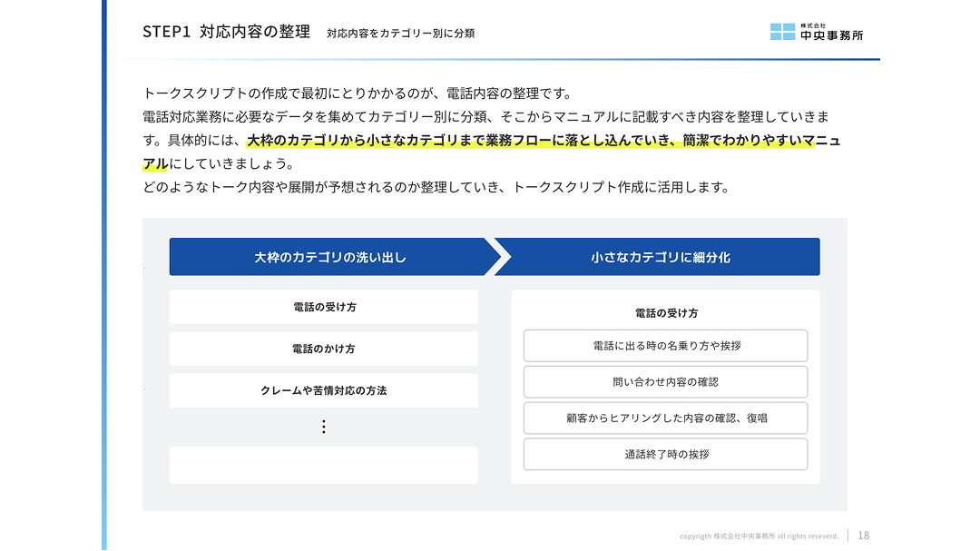The height and width of the screenshot is (551, 980).
Task: Select the left-column 電話の受け方 box
Action: [x=324, y=307]
